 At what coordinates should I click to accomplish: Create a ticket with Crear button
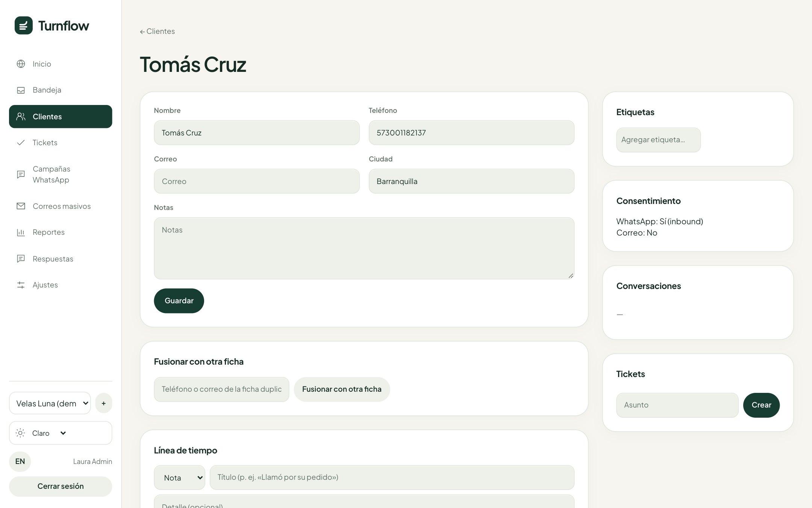(x=761, y=405)
